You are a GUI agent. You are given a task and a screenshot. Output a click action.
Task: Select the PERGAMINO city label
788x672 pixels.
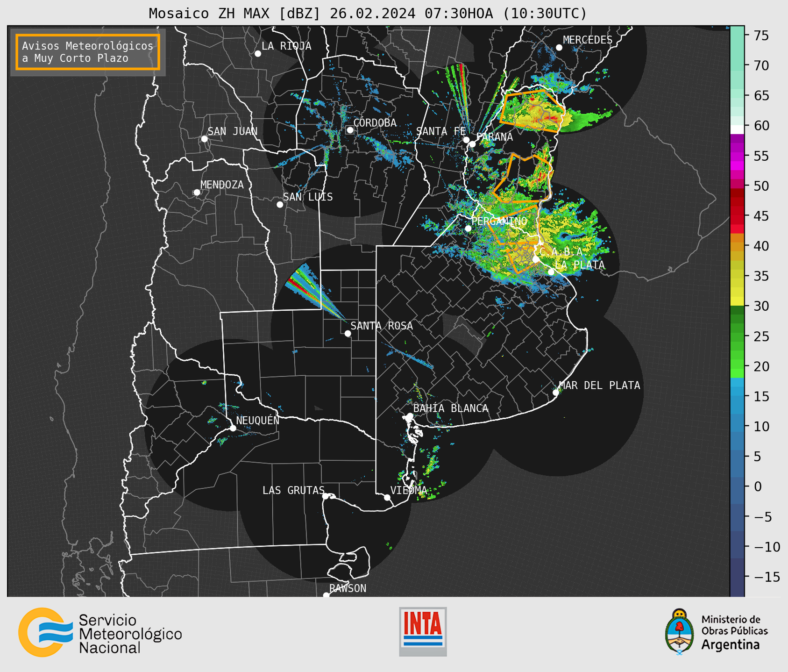pyautogui.click(x=499, y=221)
